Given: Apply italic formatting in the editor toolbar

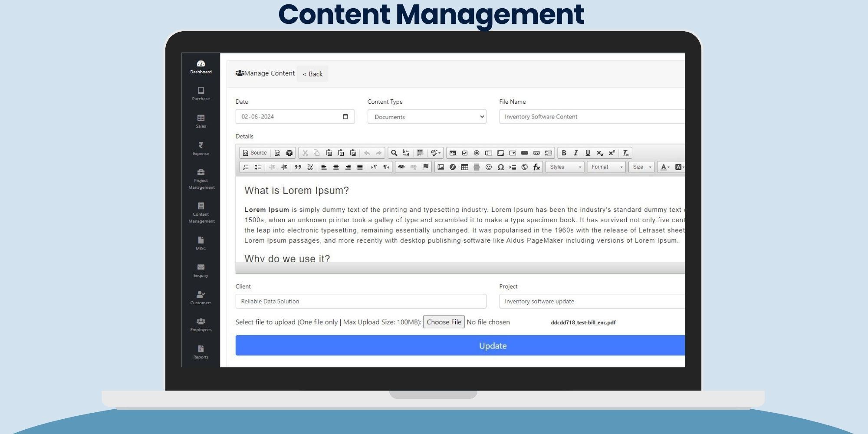Looking at the screenshot, I should coord(575,153).
